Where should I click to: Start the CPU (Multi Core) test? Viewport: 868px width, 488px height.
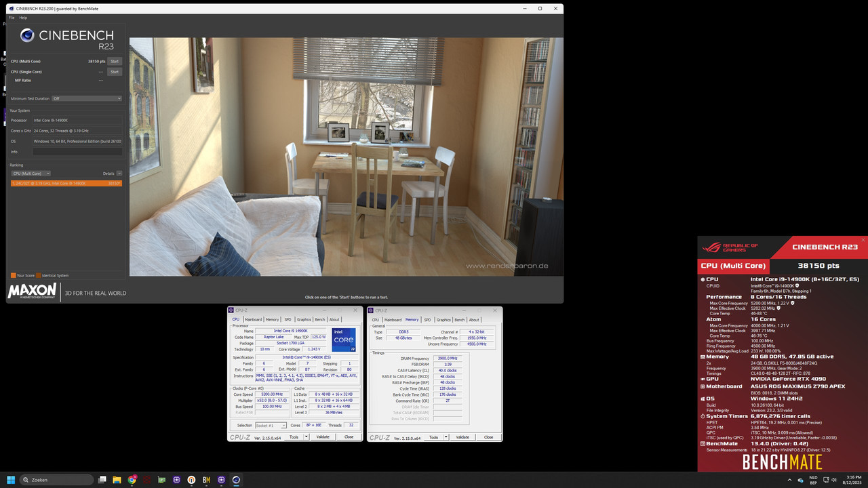(x=115, y=61)
